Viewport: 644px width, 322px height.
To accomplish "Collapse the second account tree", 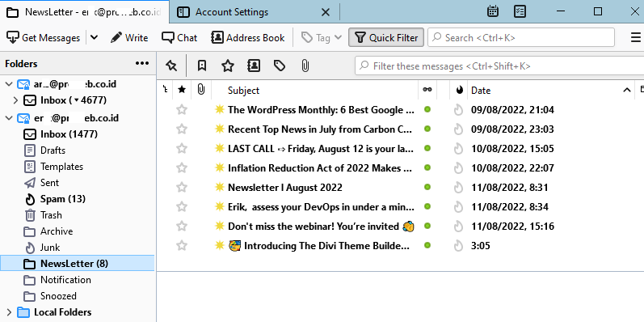I will [x=9, y=118].
